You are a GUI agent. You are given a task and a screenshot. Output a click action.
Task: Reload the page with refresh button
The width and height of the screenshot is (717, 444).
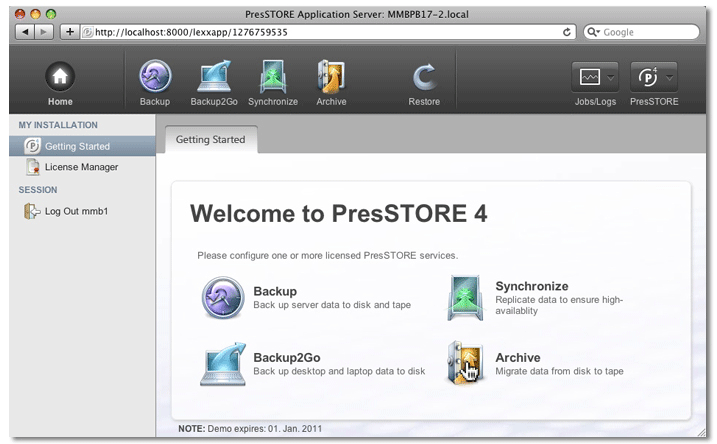pyautogui.click(x=568, y=32)
